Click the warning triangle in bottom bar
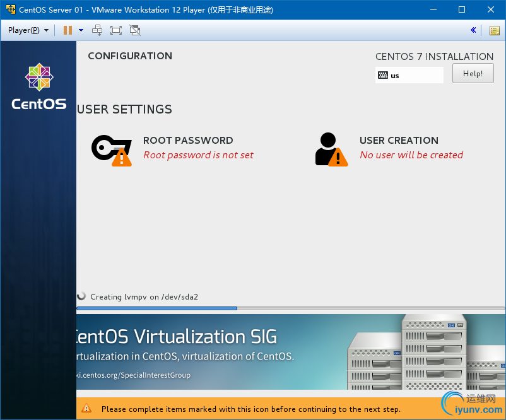 [x=86, y=409]
